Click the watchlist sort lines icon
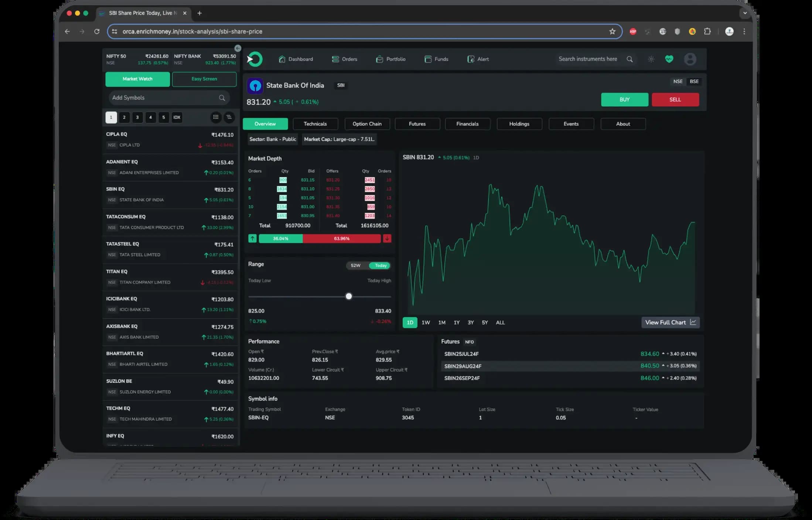The image size is (812, 520). [x=229, y=117]
